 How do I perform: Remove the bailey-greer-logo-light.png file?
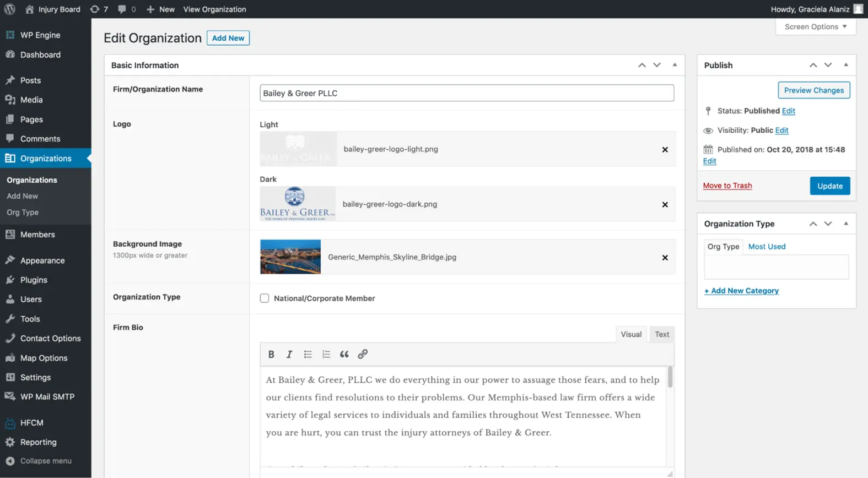point(665,150)
